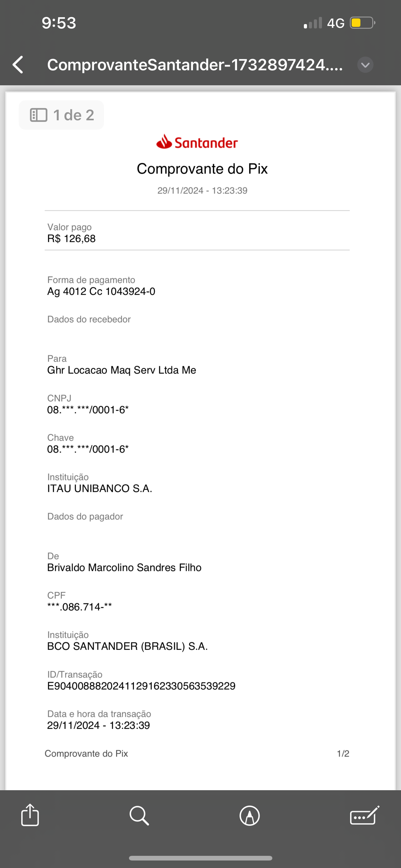
Task: Tap the R$ 126,68 paid amount
Action: tap(72, 239)
